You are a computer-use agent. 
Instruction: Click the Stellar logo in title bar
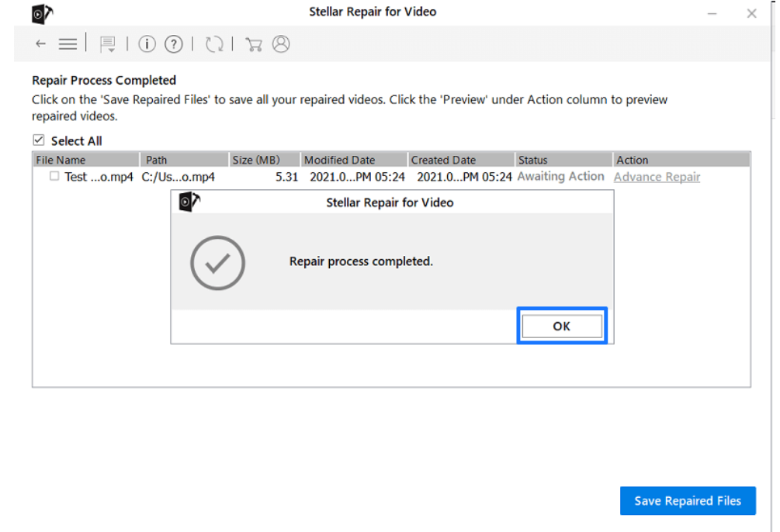pyautogui.click(x=42, y=14)
